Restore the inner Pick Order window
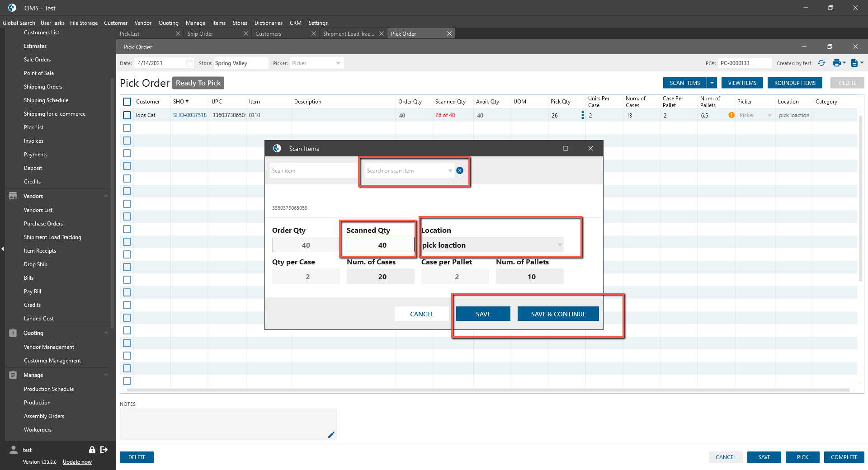This screenshot has height=470, width=868. (830, 47)
